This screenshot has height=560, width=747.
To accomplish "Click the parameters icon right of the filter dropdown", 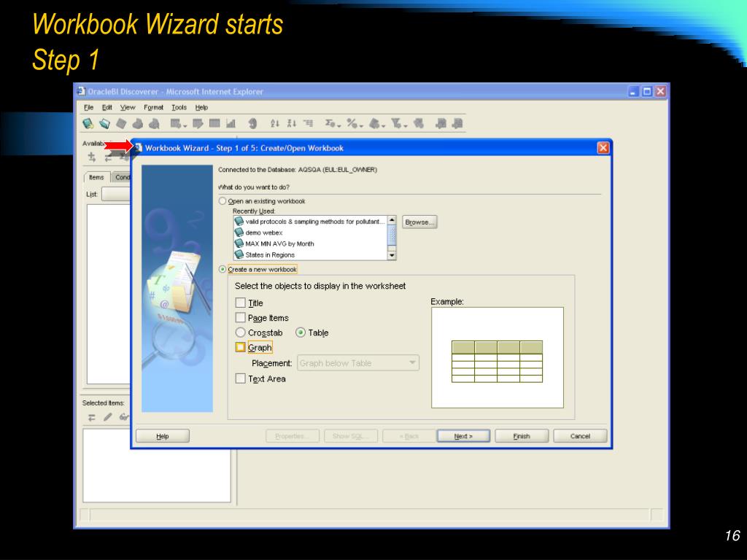I will pos(418,123).
